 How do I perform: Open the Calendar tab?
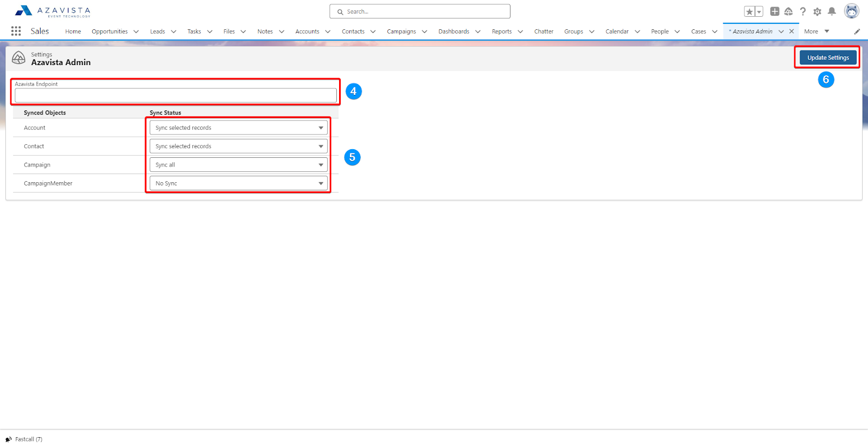coord(617,31)
